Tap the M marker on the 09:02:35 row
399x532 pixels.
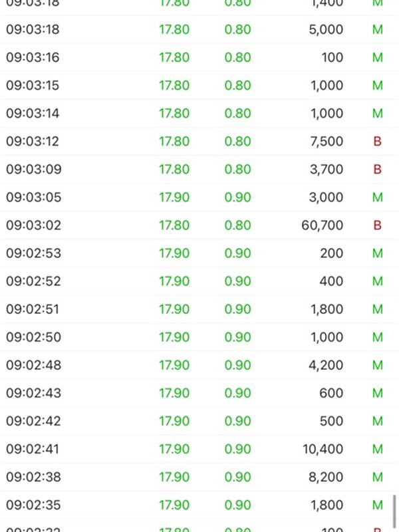tap(377, 505)
